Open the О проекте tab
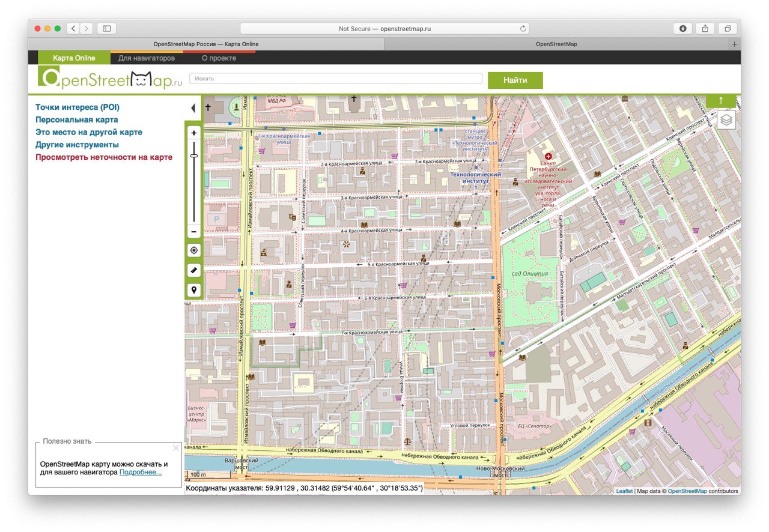This screenshot has width=769, height=532. click(219, 58)
